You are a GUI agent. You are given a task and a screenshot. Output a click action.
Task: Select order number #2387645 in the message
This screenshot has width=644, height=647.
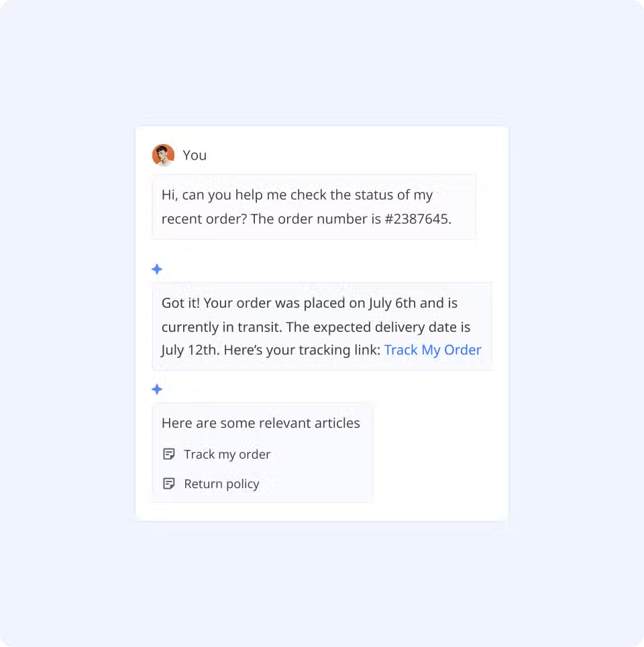click(x=417, y=219)
